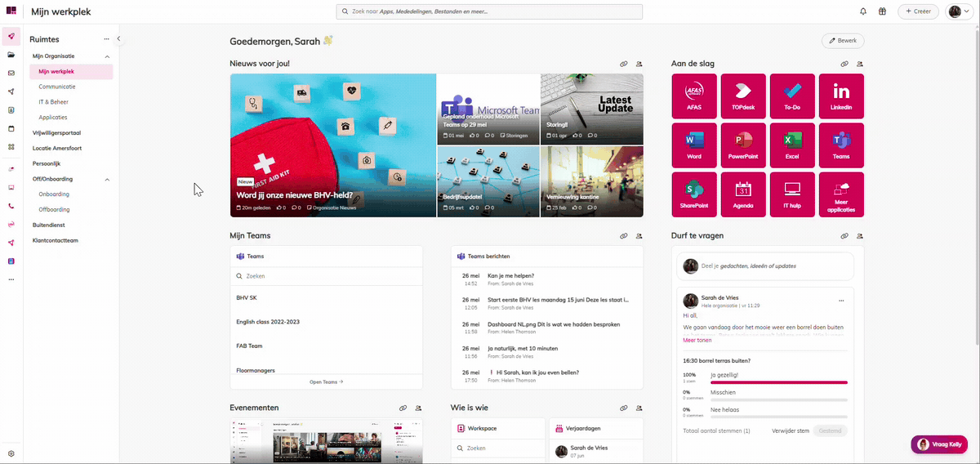Image resolution: width=980 pixels, height=464 pixels.
Task: Open the AFAS app tile
Action: click(694, 96)
